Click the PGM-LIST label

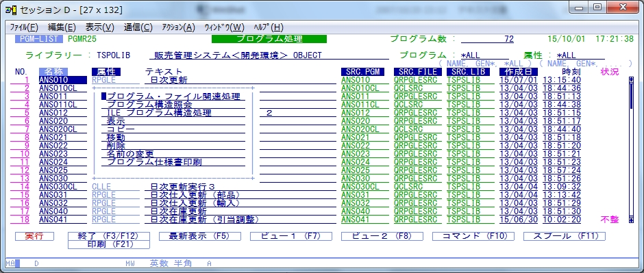(39, 39)
